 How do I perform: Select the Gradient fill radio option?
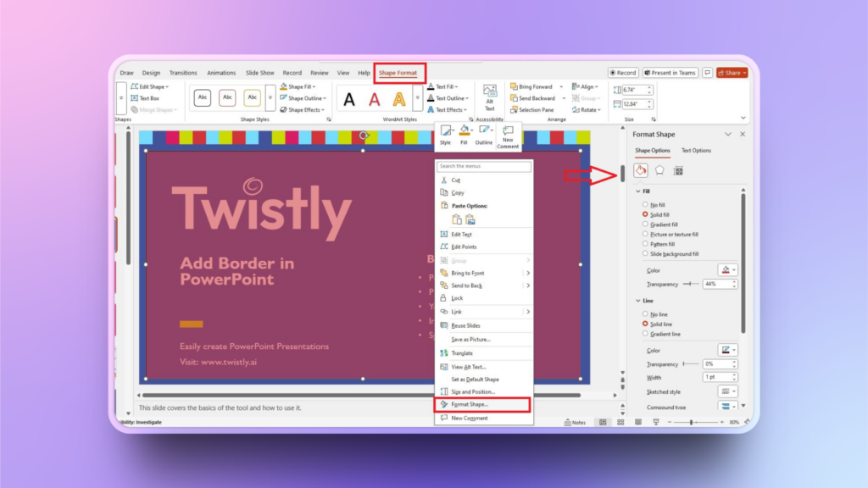(645, 224)
